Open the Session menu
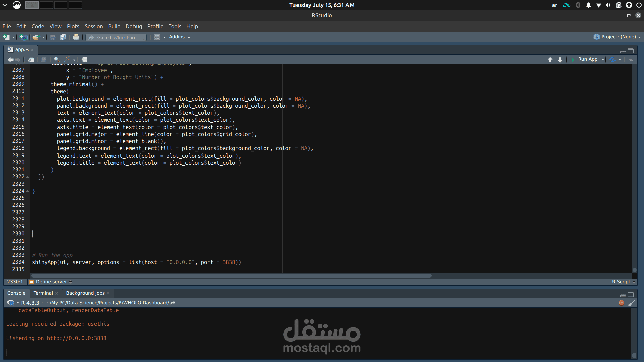 [x=94, y=26]
